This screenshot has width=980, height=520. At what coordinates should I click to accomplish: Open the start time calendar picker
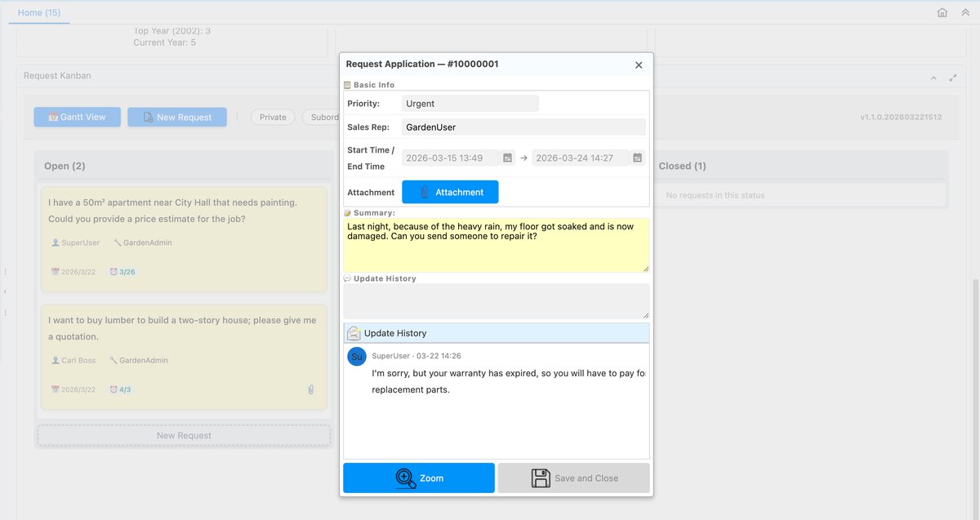tap(507, 158)
